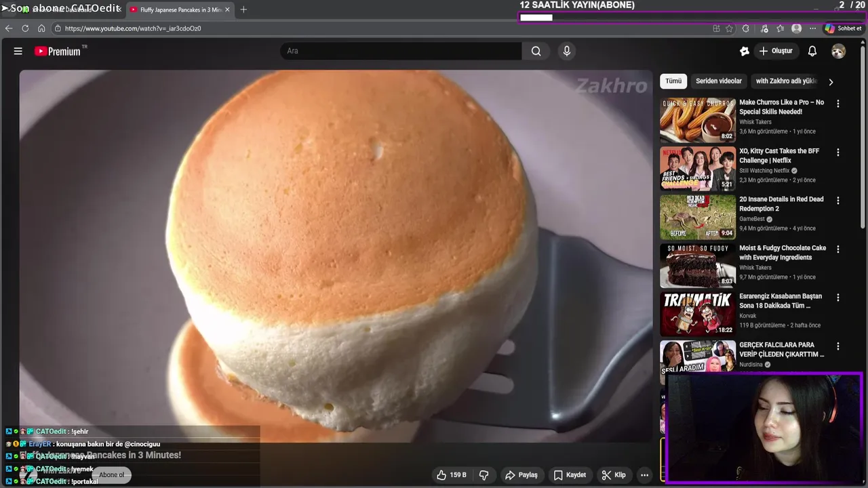The width and height of the screenshot is (868, 488).
Task: Open browser settings and more ellipsis
Action: [812, 28]
